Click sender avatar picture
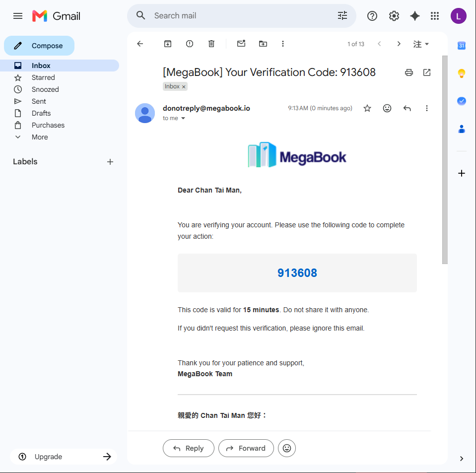The width and height of the screenshot is (476, 473). (145, 113)
